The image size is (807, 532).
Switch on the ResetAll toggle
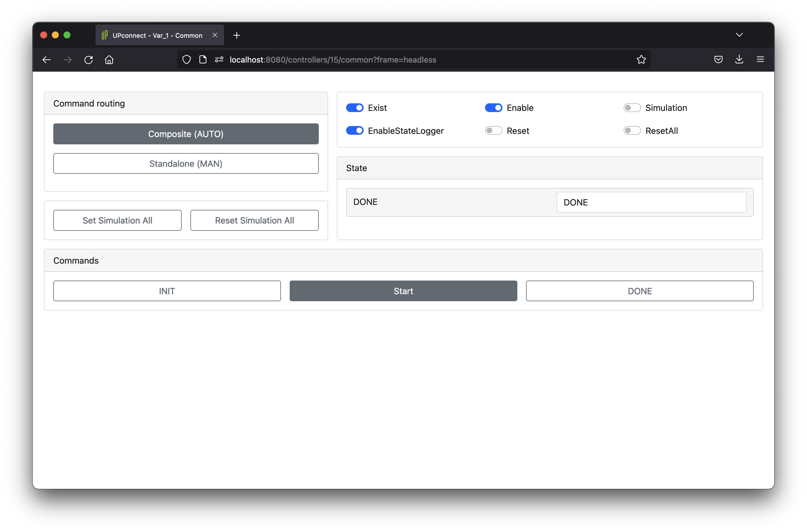pyautogui.click(x=632, y=131)
